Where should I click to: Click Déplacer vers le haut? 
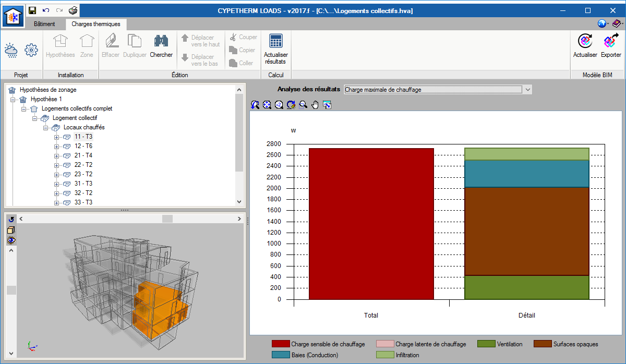pyautogui.click(x=200, y=41)
